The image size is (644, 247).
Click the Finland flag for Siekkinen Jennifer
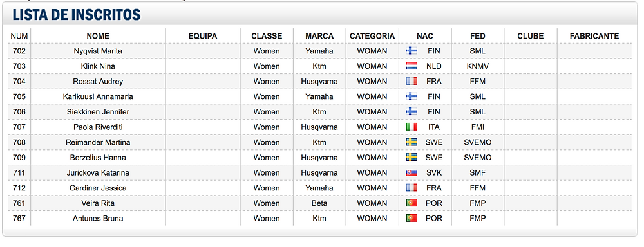pyautogui.click(x=412, y=112)
